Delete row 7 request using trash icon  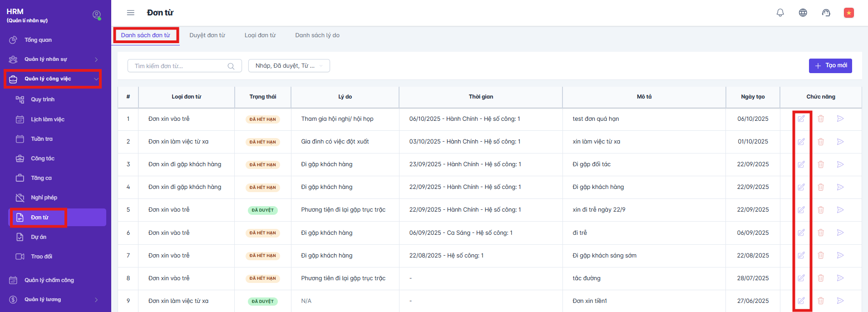tap(821, 256)
